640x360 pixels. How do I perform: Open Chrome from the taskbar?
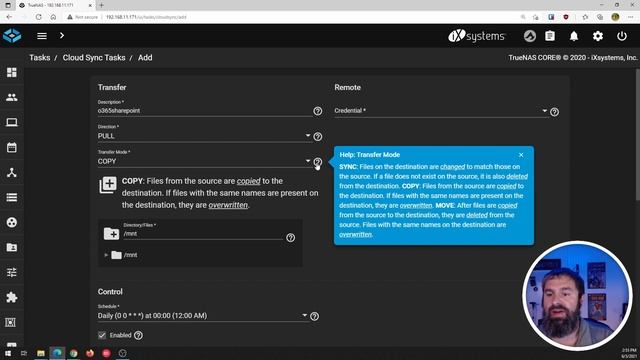pos(73,353)
